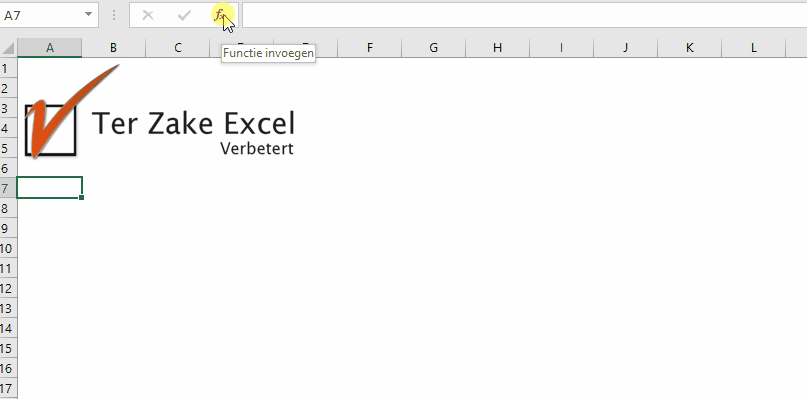Image resolution: width=807 pixels, height=399 pixels.
Task: Click the fill handle of cell A7
Action: coord(81,198)
